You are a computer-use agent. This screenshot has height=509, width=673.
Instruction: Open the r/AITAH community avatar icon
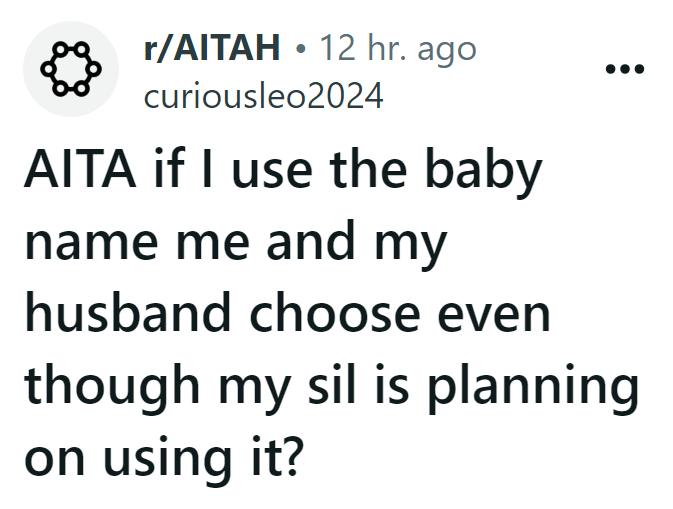click(71, 69)
